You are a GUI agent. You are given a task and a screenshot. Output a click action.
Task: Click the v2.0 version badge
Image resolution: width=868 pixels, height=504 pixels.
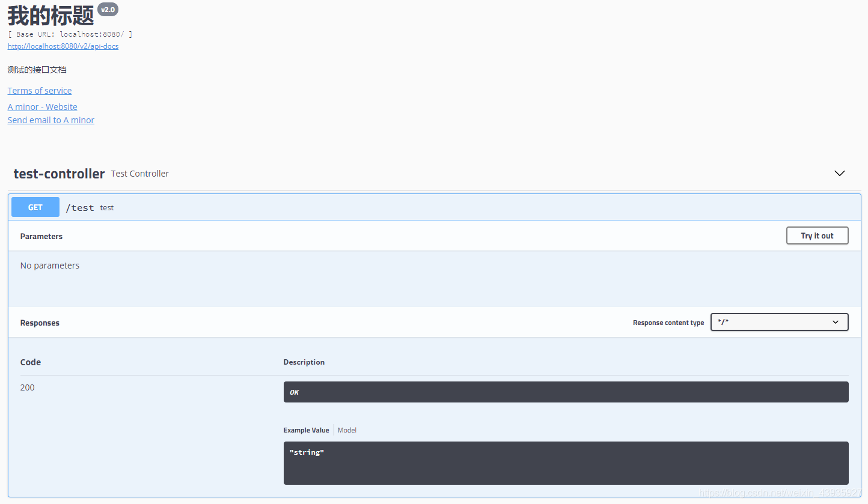click(108, 10)
